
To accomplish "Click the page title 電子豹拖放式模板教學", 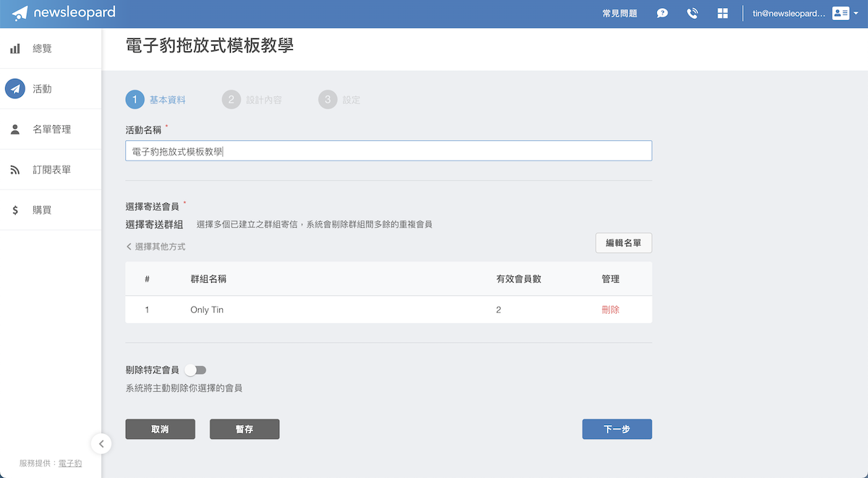I will point(210,45).
